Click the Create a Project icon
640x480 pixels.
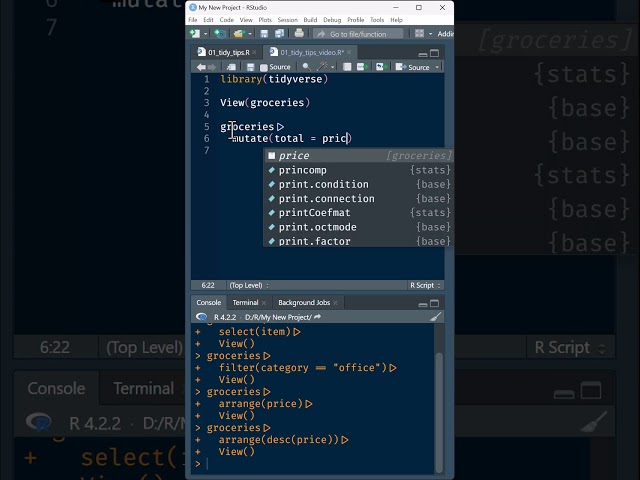pyautogui.click(x=220, y=33)
